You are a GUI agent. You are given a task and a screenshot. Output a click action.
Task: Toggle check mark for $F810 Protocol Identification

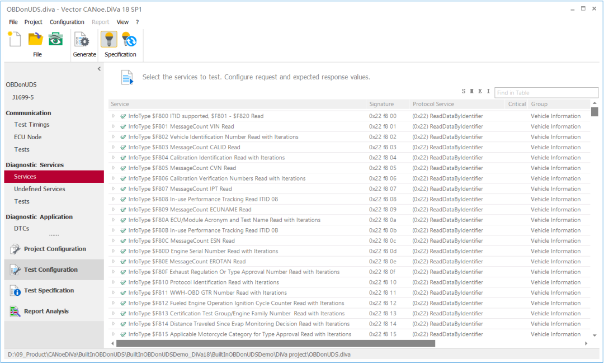pos(123,282)
